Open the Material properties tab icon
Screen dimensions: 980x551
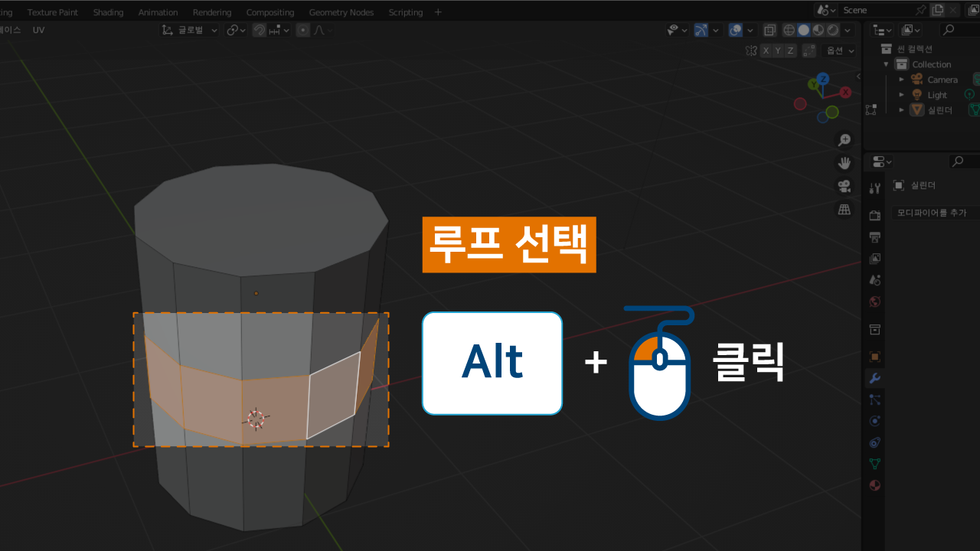pos(874,485)
